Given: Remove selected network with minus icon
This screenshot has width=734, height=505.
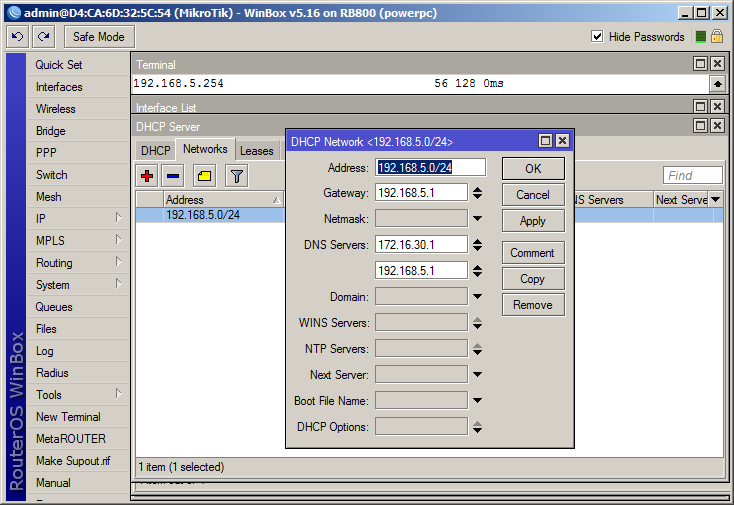Looking at the screenshot, I should pyautogui.click(x=173, y=176).
